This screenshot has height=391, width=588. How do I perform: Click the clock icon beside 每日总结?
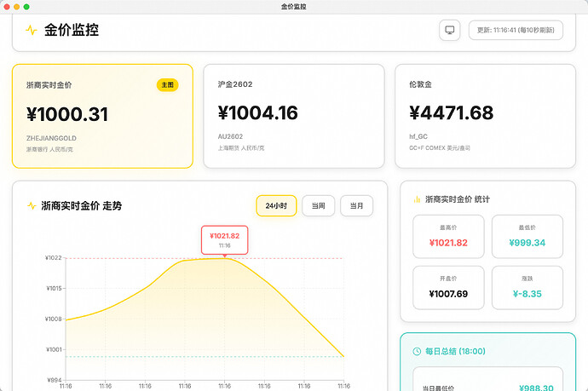(x=417, y=351)
